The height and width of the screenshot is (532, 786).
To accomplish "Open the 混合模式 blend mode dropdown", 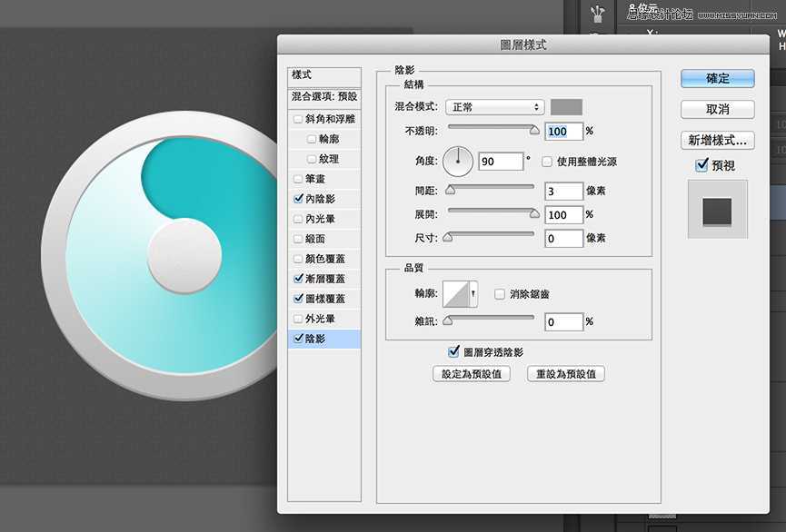I will pos(493,106).
